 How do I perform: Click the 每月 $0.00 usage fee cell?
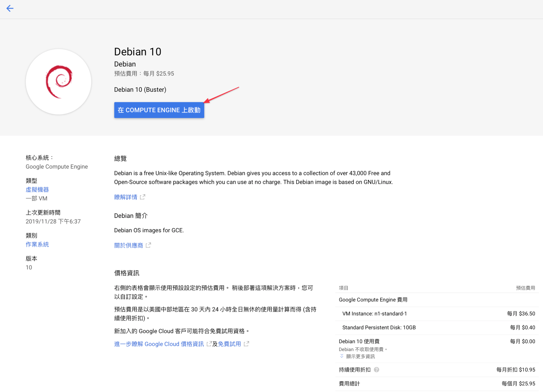coord(523,341)
